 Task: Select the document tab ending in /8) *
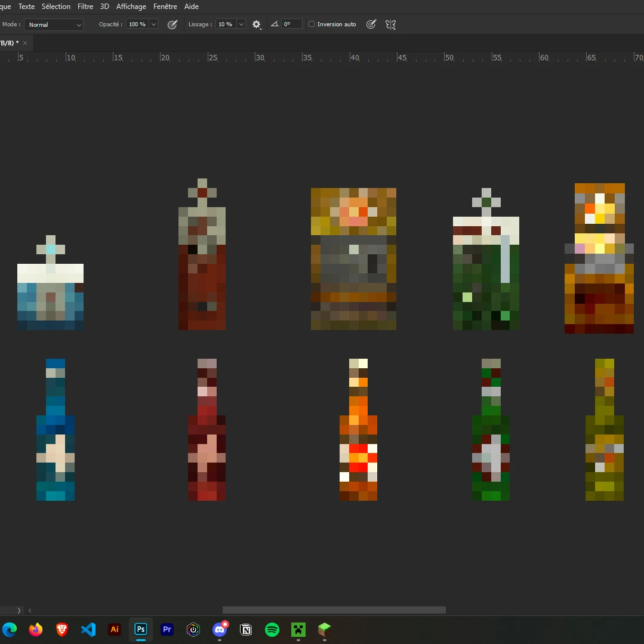[x=10, y=43]
